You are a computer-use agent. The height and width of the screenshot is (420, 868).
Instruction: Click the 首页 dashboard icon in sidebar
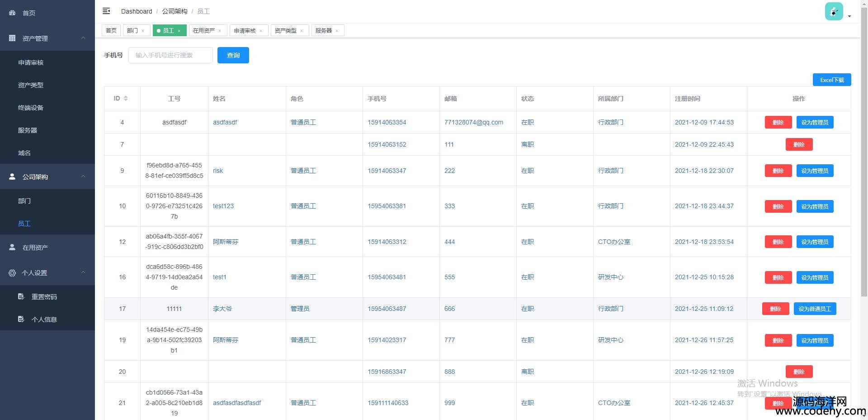coord(12,13)
